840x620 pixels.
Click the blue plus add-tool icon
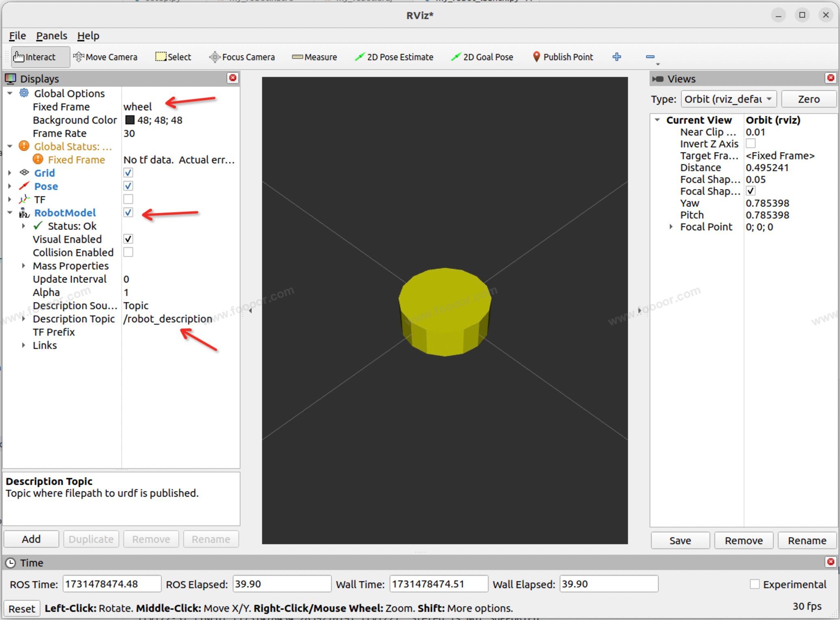coord(616,57)
